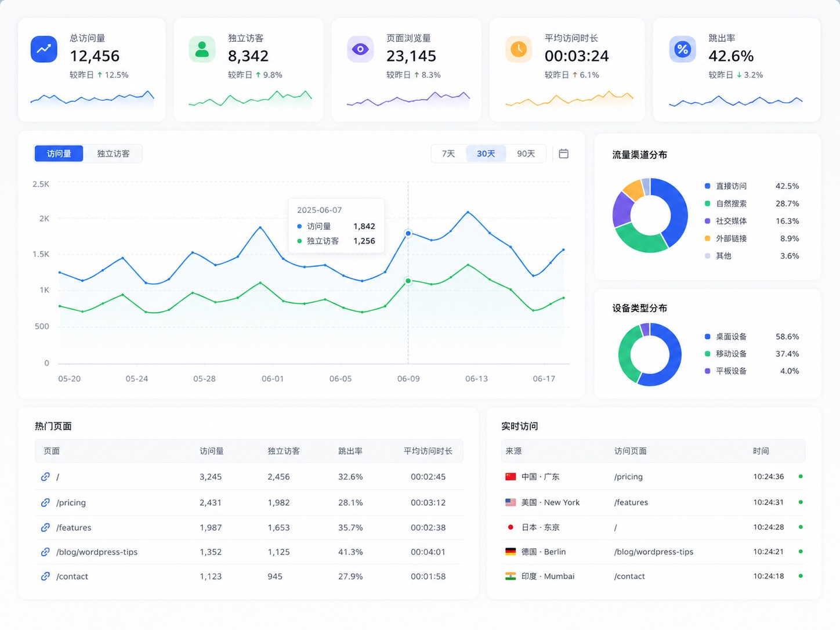Select the 30天 time range
This screenshot has height=630, width=840.
pyautogui.click(x=486, y=154)
